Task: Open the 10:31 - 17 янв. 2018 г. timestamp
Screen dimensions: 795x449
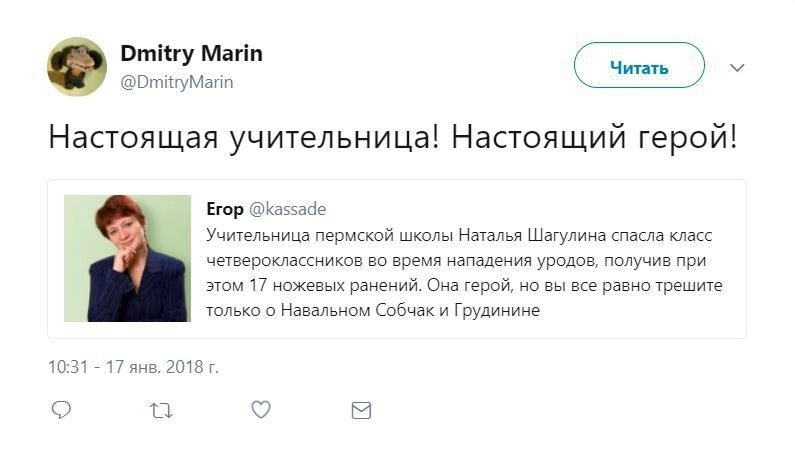Action: tap(133, 366)
